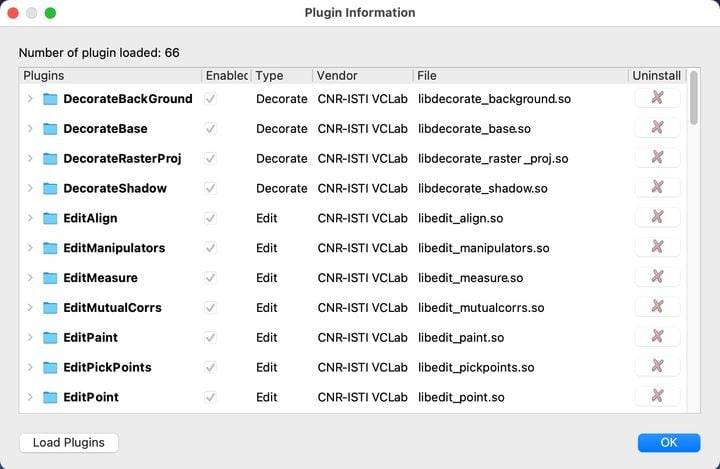720x469 pixels.
Task: Confirm with the OK button
Action: pos(669,442)
